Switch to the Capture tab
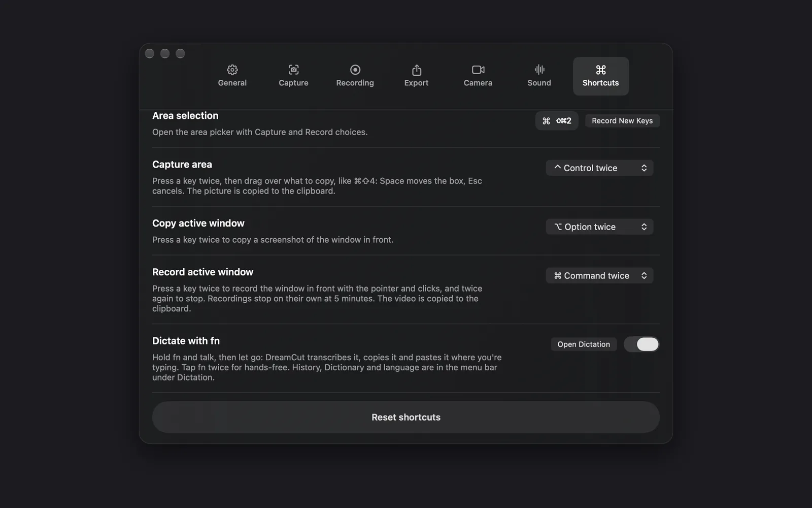This screenshot has width=812, height=508. [293, 76]
